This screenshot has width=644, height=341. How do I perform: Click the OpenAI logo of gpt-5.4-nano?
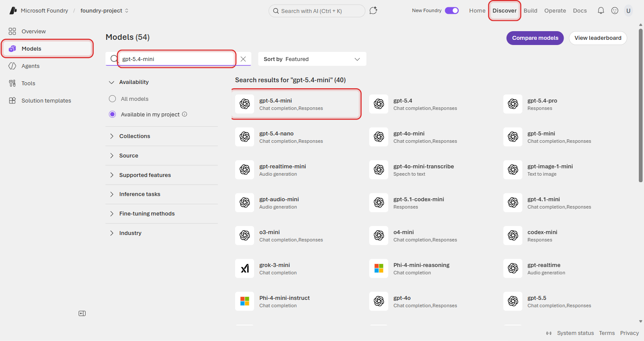[x=245, y=137]
